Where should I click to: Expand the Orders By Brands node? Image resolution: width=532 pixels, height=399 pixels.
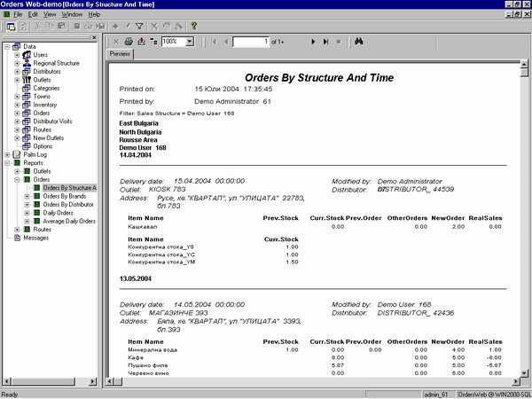[x=27, y=196]
